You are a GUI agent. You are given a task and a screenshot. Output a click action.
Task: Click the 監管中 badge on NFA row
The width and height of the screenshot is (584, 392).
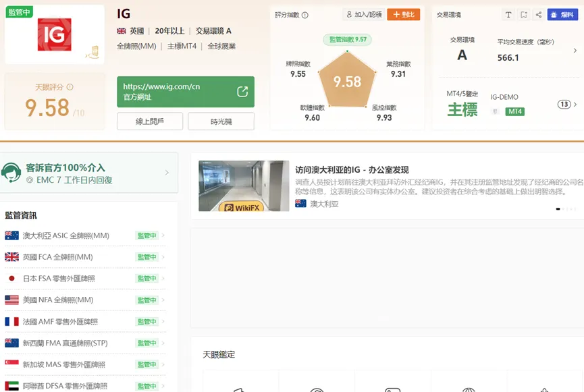pos(147,300)
